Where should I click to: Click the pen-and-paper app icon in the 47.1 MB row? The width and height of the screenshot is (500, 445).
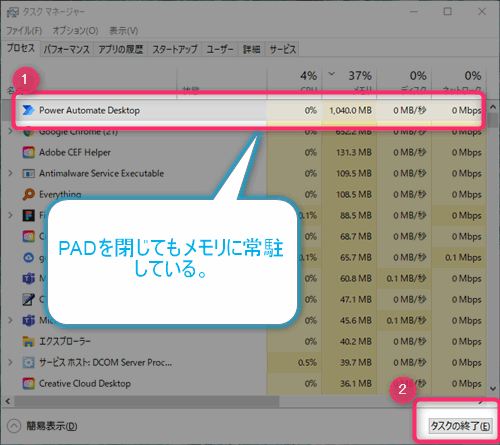(x=28, y=299)
